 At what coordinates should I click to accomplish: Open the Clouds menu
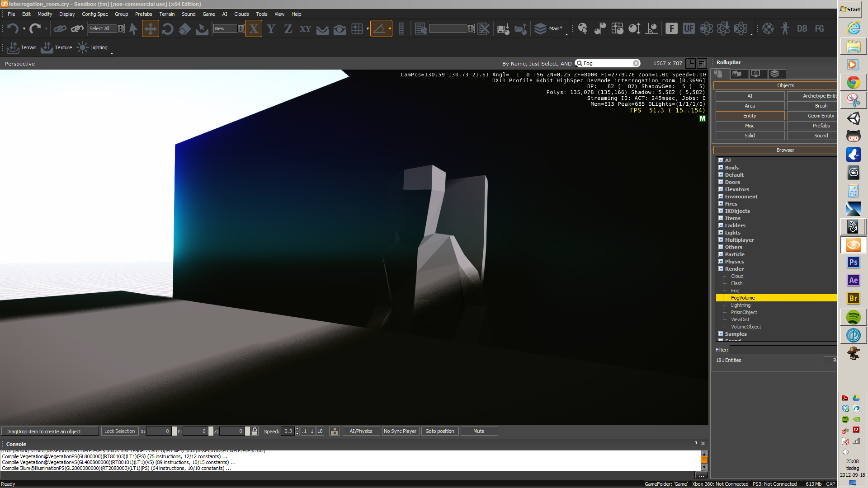[x=241, y=14]
